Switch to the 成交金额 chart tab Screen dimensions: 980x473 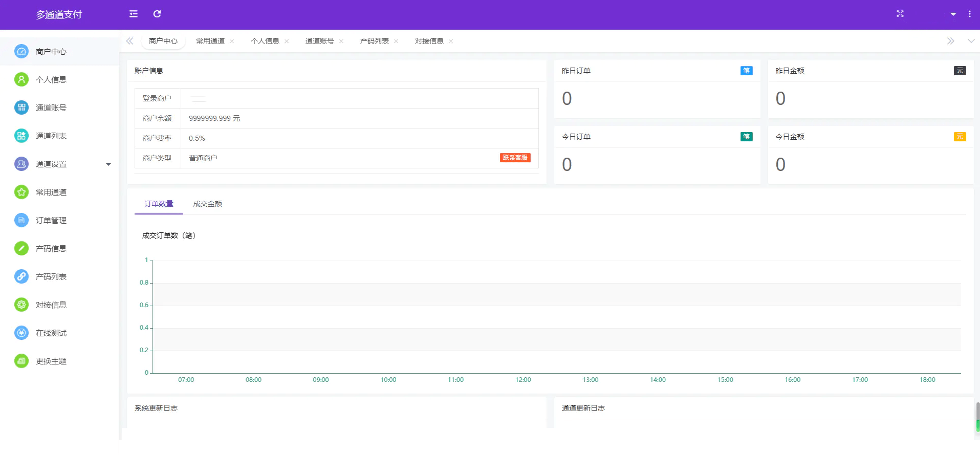click(207, 204)
